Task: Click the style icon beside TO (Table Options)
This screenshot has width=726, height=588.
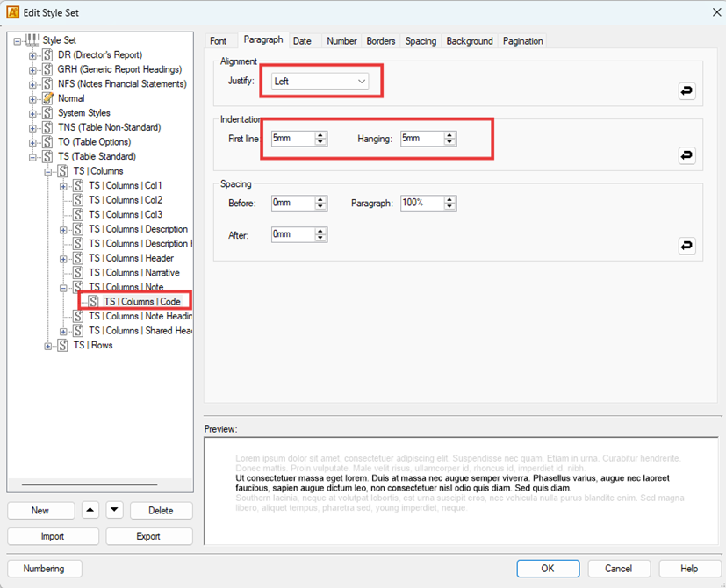Action: (47, 142)
